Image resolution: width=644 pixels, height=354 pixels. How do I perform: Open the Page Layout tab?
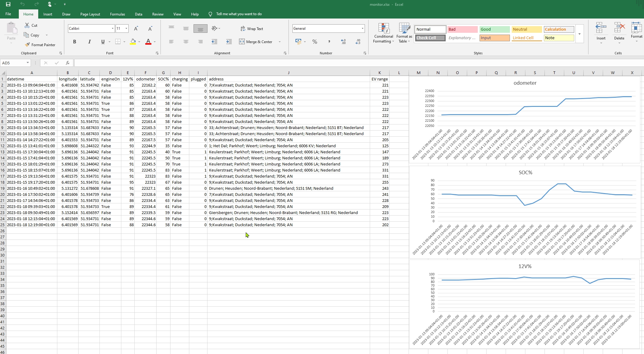(x=90, y=14)
